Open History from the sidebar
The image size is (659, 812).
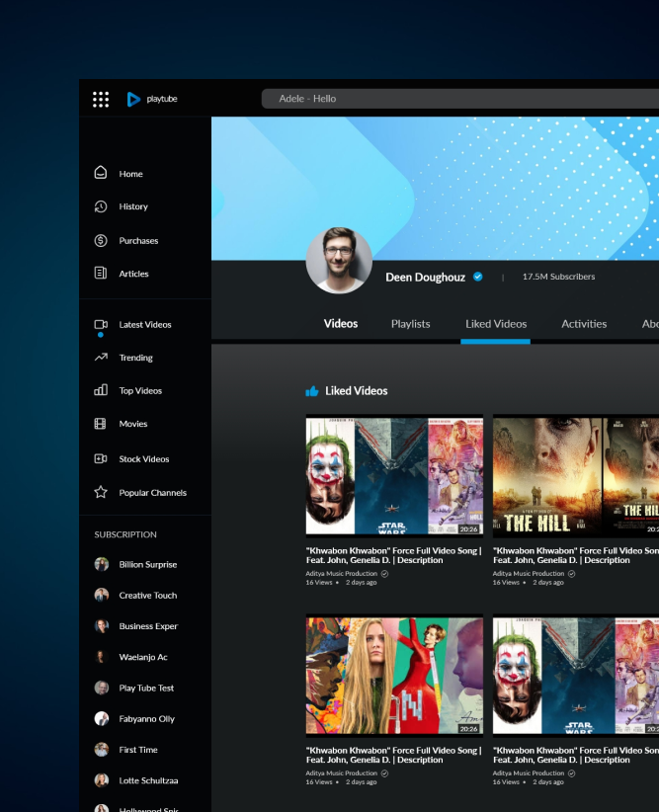132,207
